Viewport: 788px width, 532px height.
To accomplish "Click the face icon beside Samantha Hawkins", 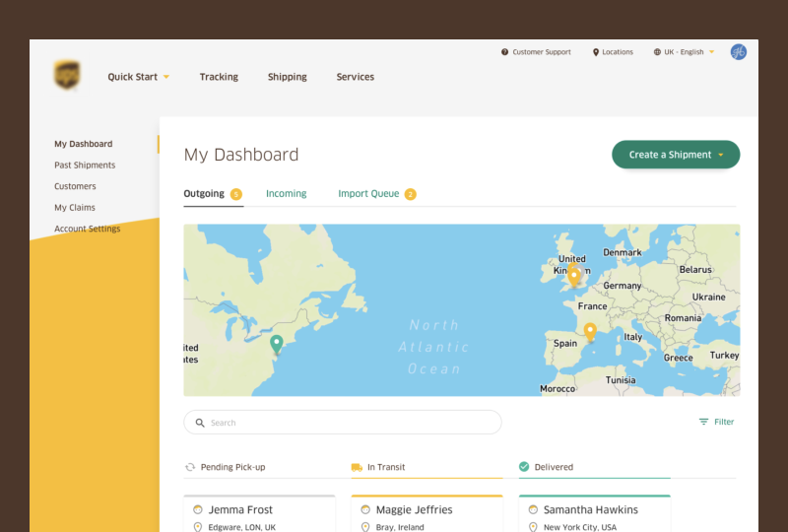I will coord(533,509).
